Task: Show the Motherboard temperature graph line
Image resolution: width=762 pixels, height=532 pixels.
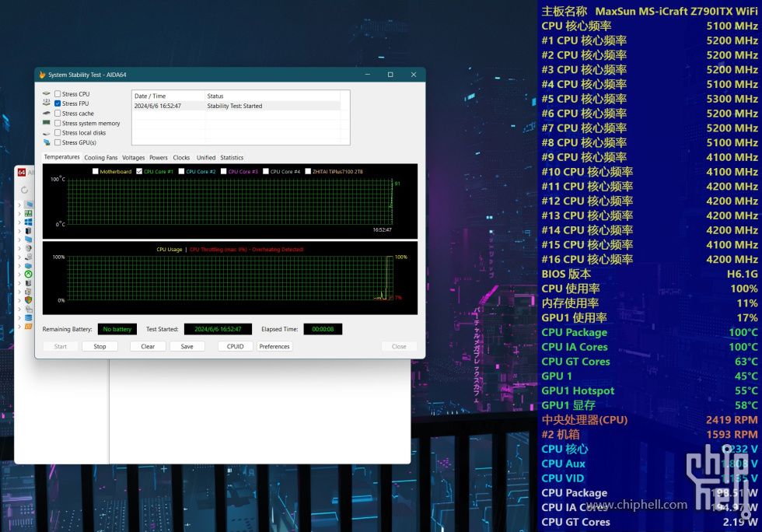Action: click(x=95, y=171)
